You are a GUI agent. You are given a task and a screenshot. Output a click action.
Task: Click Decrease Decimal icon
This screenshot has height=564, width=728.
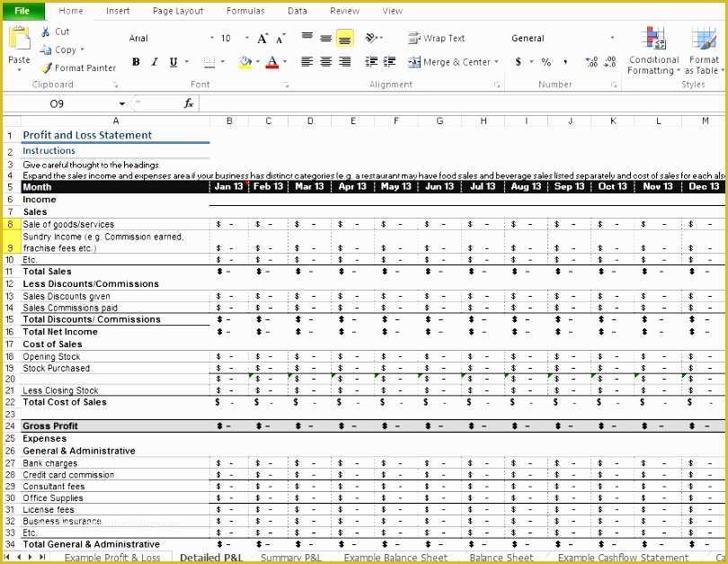(610, 61)
